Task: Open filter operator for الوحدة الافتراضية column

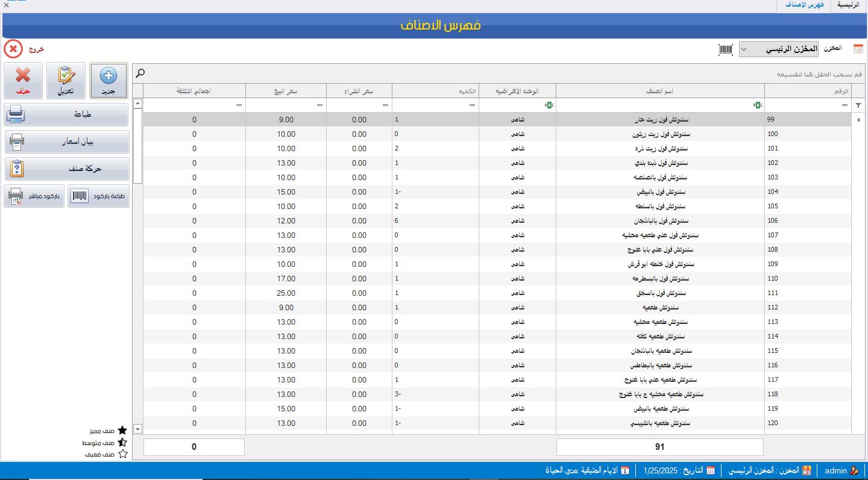Action: 549,105
